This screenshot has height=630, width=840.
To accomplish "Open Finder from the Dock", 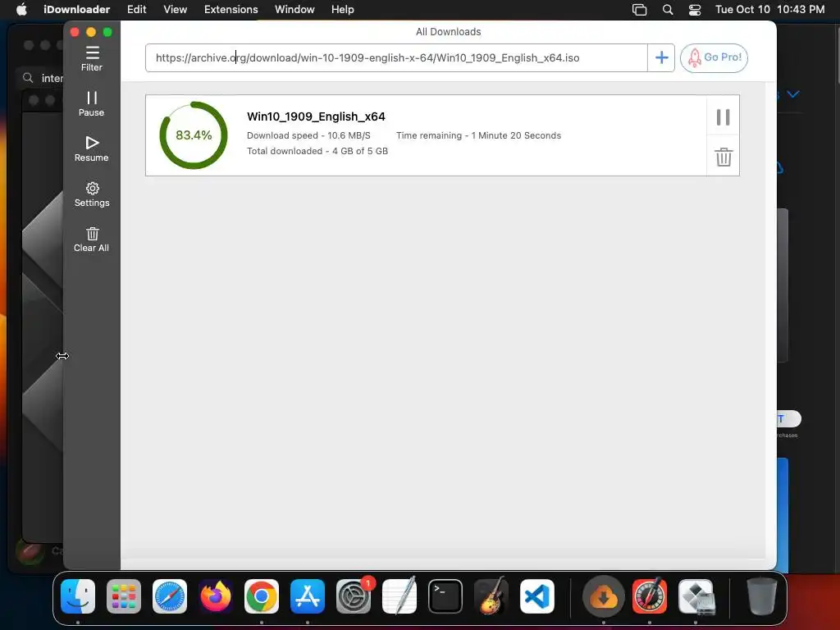I will (x=78, y=596).
